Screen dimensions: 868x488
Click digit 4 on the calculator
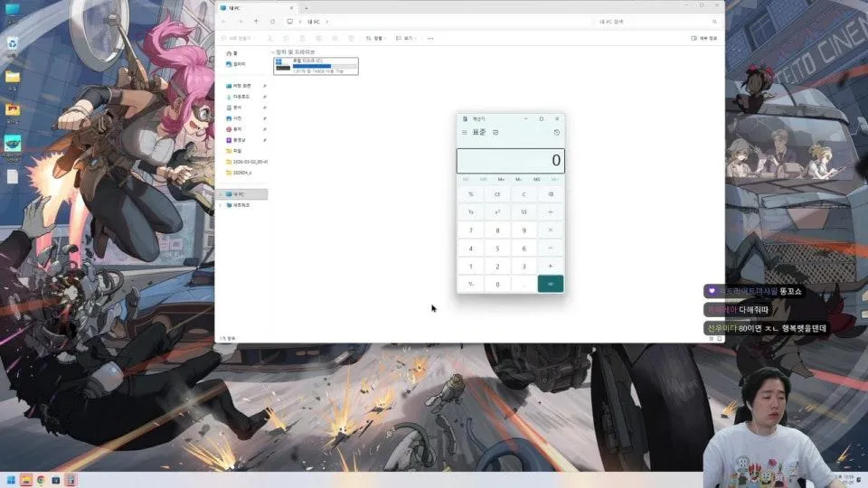(470, 248)
